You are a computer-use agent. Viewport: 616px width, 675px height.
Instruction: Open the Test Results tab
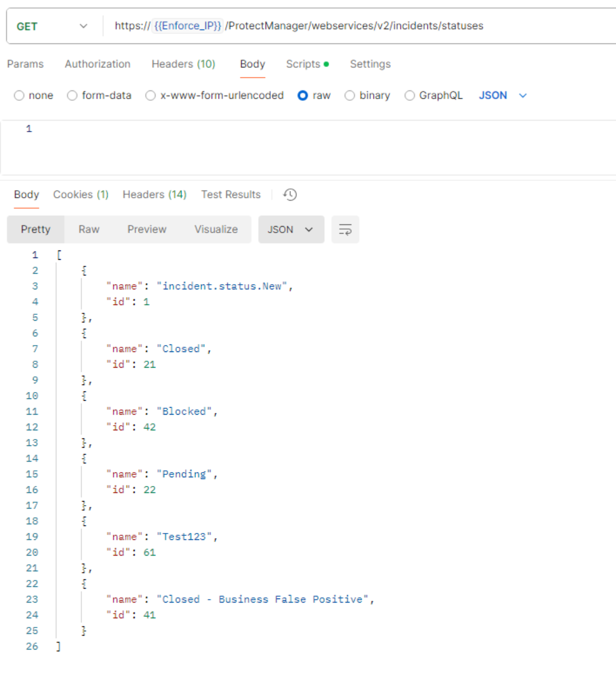[231, 195]
